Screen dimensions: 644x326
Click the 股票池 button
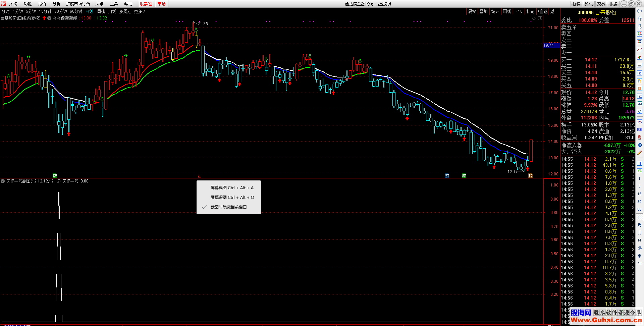coord(146,4)
